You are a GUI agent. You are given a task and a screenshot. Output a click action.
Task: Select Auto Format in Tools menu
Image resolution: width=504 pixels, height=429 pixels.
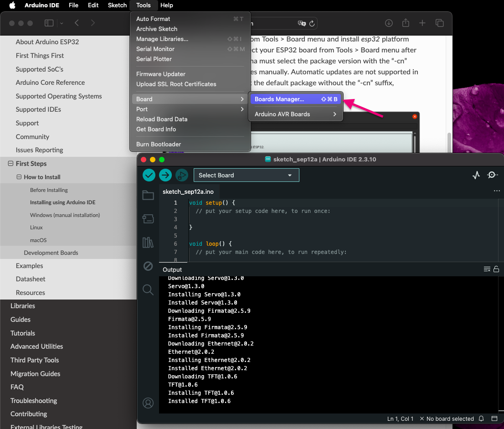click(x=190, y=19)
